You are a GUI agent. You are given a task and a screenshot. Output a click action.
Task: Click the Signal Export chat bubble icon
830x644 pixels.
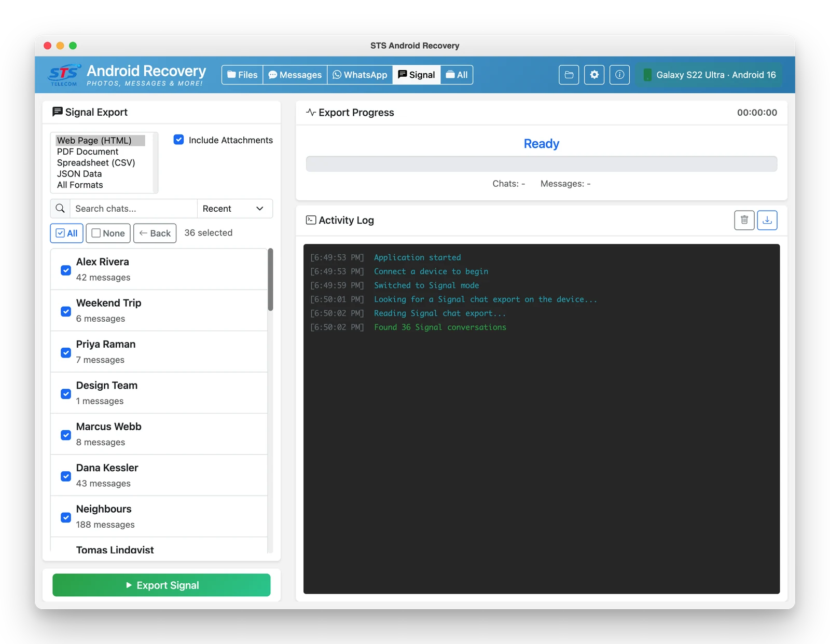point(57,112)
